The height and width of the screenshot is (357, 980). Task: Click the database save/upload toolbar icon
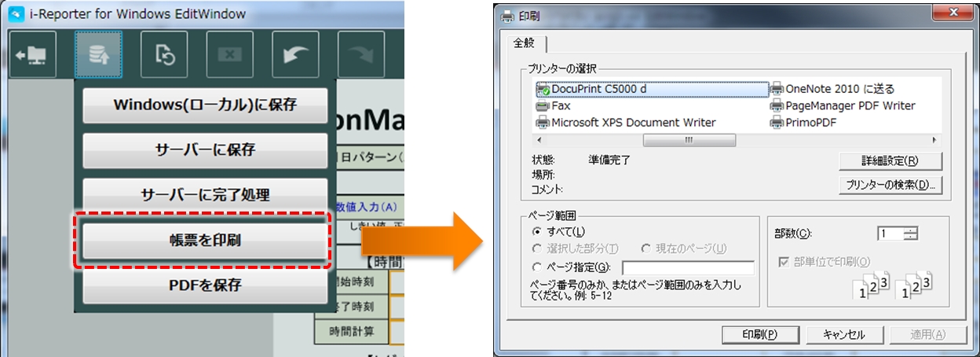pos(98,55)
